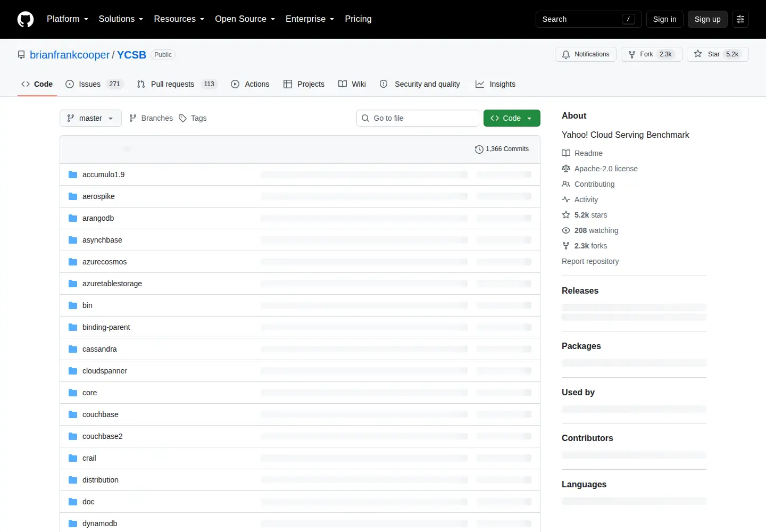Open the arangodb folder icon
Screen dimensions: 766x532
(73, 218)
